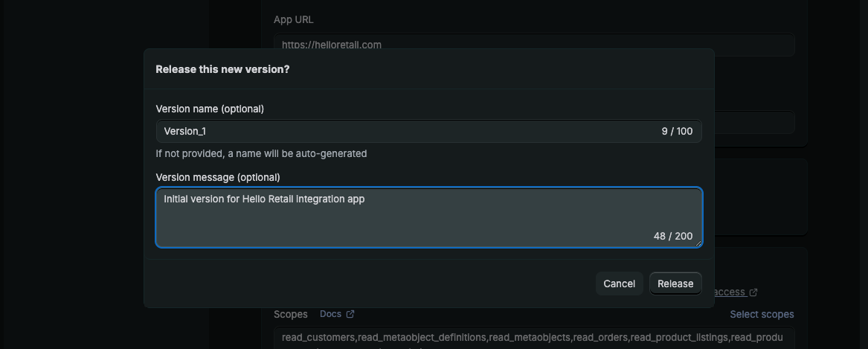The image size is (868, 349).
Task: Open the Scopes Docs link
Action: (x=329, y=314)
